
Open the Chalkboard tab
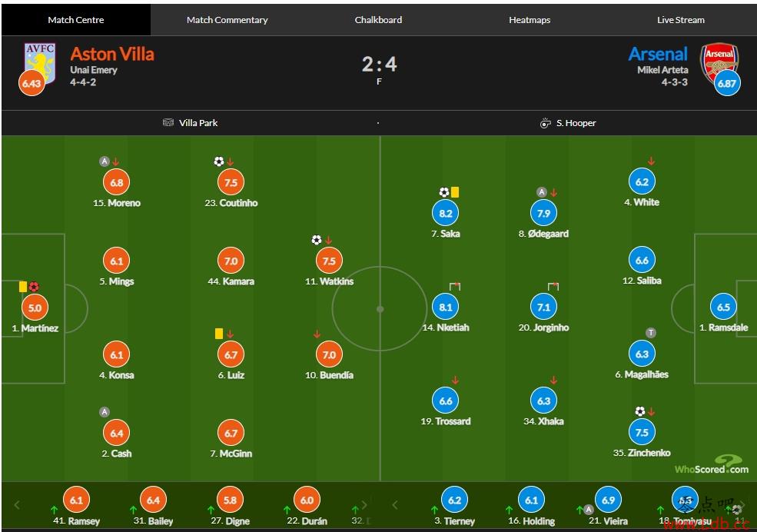pyautogui.click(x=378, y=20)
